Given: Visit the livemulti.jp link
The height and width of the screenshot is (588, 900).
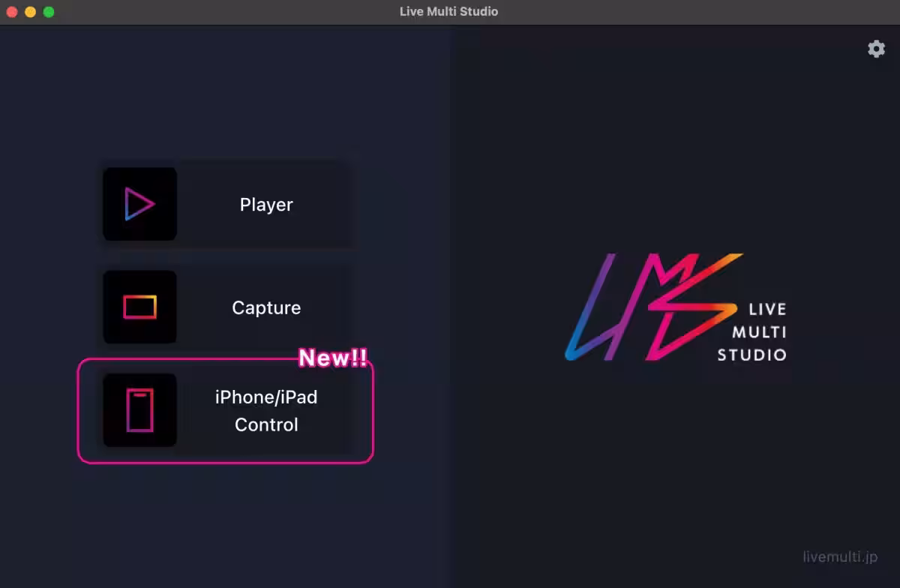Looking at the screenshot, I should point(839,557).
